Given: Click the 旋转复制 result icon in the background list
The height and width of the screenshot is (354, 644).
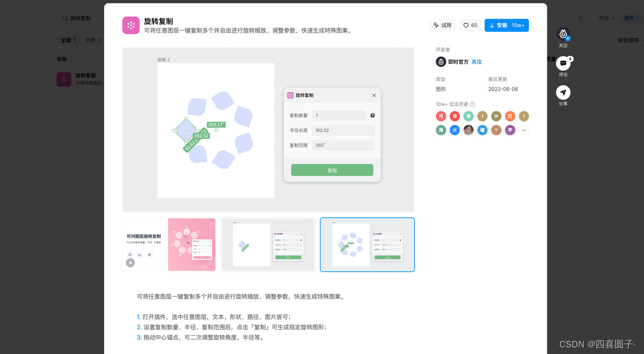Looking at the screenshot, I should tap(64, 79).
